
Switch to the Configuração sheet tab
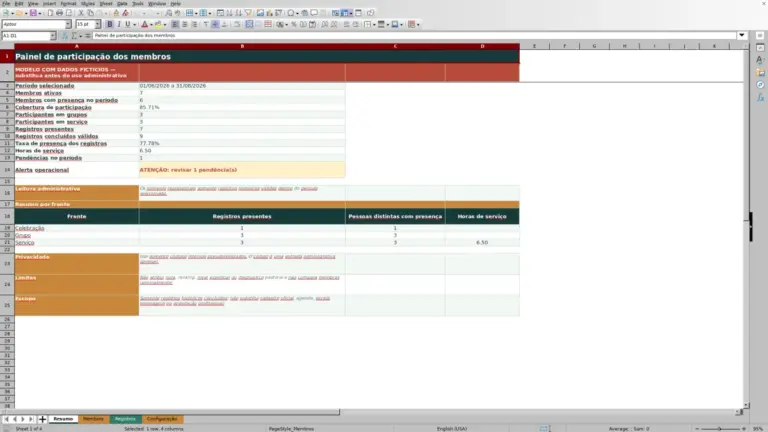point(162,419)
